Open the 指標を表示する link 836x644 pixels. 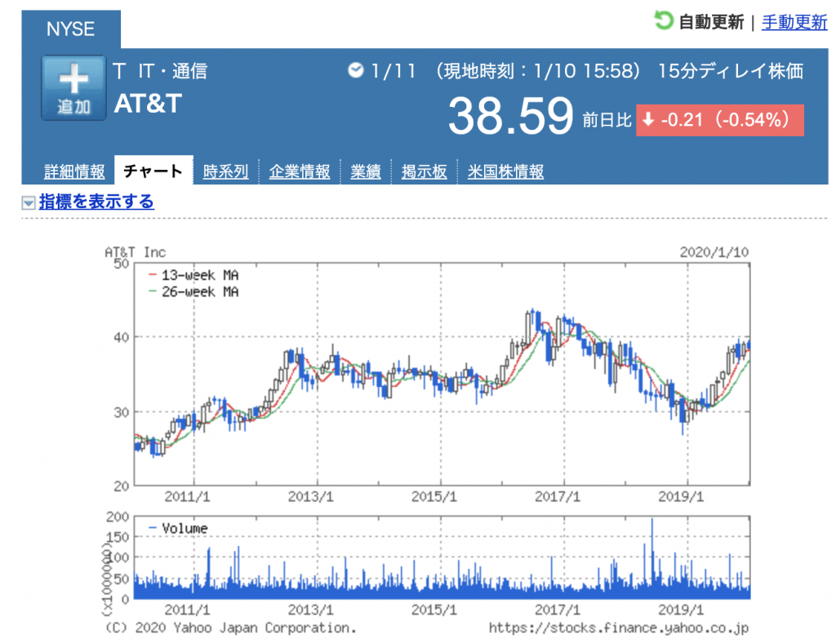point(96,202)
